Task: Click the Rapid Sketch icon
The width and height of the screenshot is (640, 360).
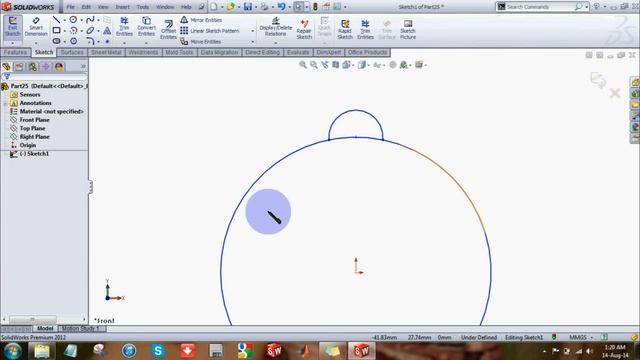Action: coord(345,30)
